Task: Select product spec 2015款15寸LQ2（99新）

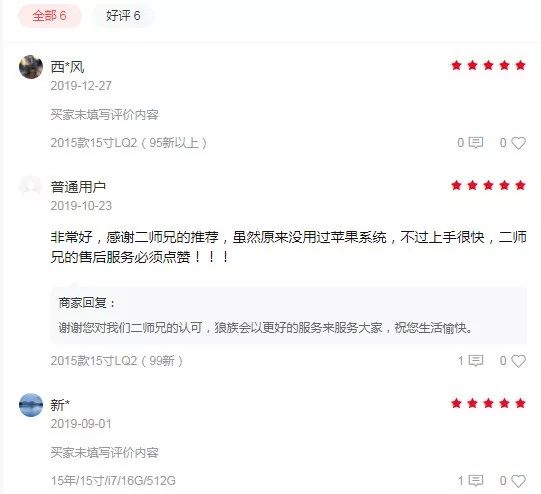Action: (117, 361)
